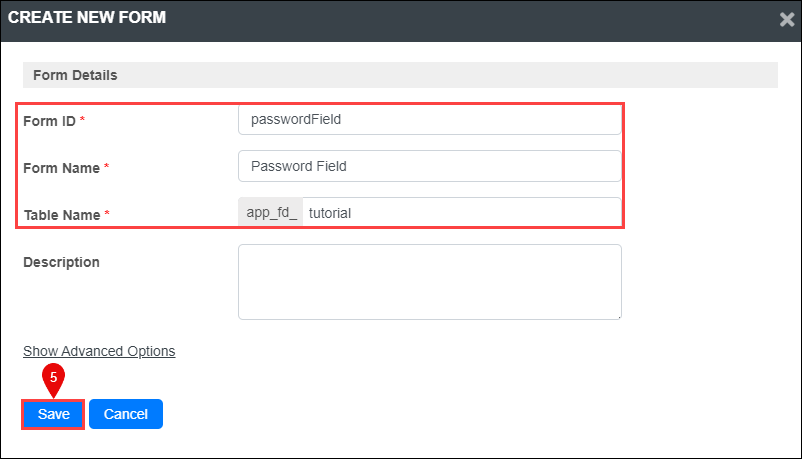Click the red asterisk beside Table Name
This screenshot has height=459, width=802.
[107, 213]
